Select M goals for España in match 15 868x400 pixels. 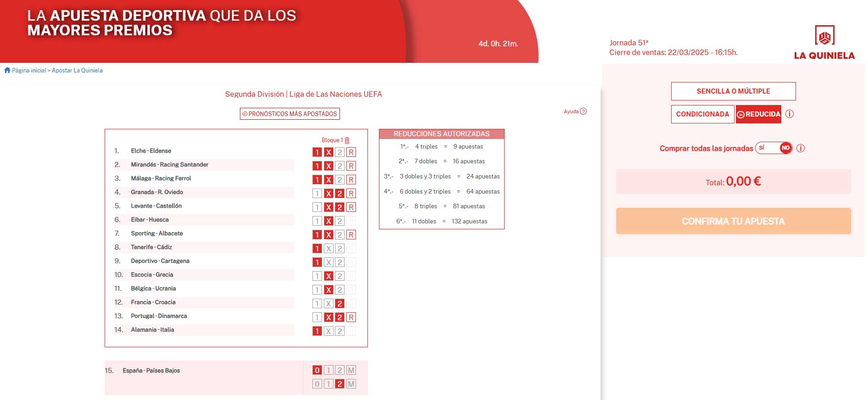tap(351, 370)
